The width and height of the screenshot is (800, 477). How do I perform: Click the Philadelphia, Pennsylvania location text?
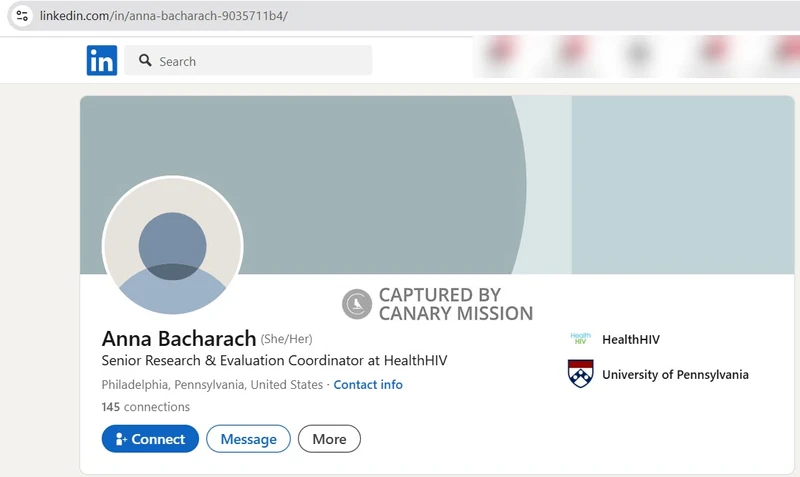(212, 385)
